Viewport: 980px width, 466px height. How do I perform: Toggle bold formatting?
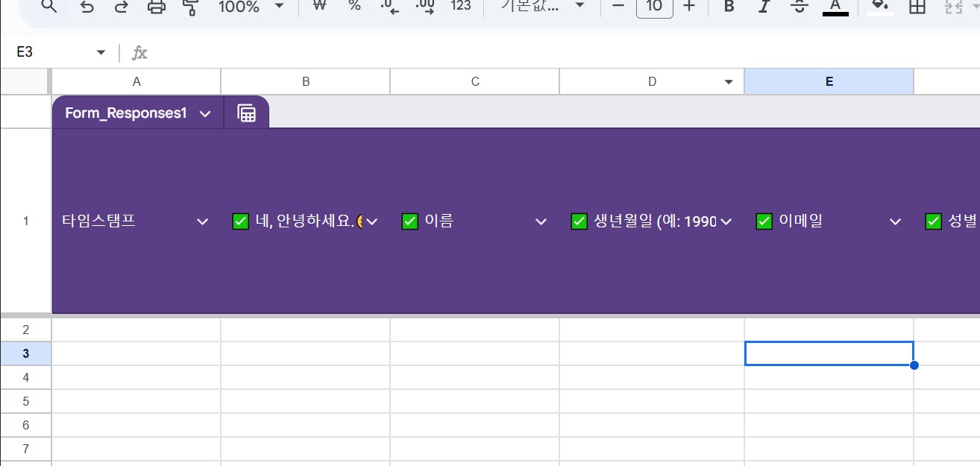729,6
